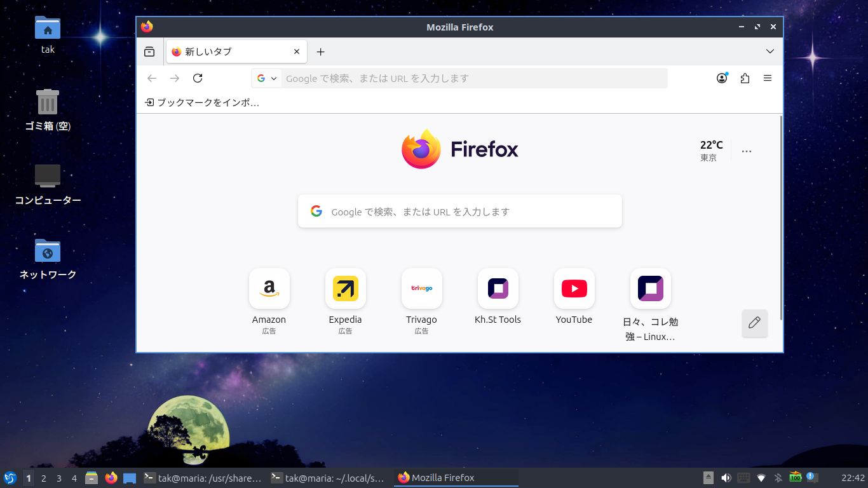Open Firefox View icon left of tabs
The width and height of the screenshot is (868, 488).
(x=149, y=51)
